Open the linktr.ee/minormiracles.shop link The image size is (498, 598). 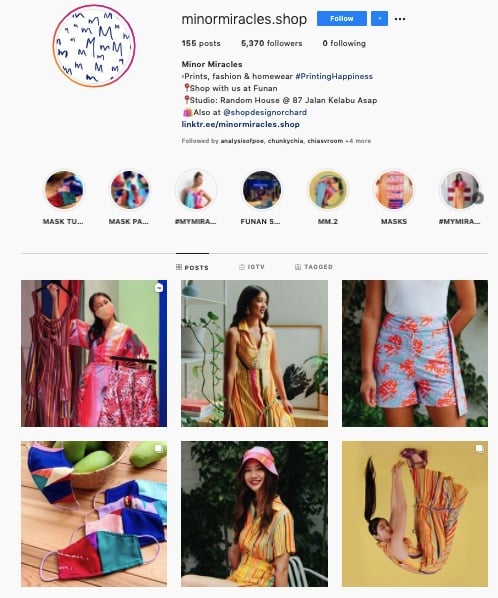coord(241,124)
